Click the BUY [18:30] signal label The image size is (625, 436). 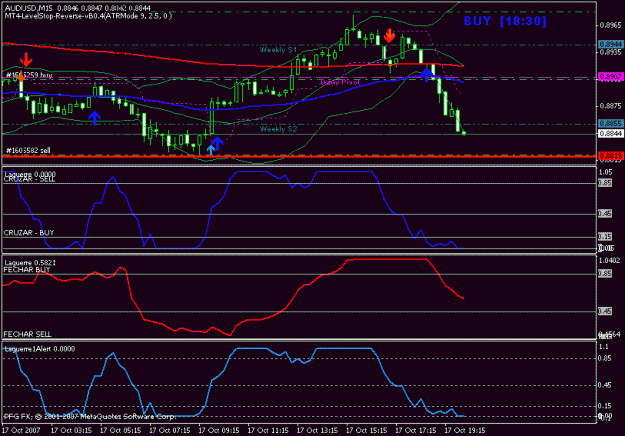click(x=505, y=21)
